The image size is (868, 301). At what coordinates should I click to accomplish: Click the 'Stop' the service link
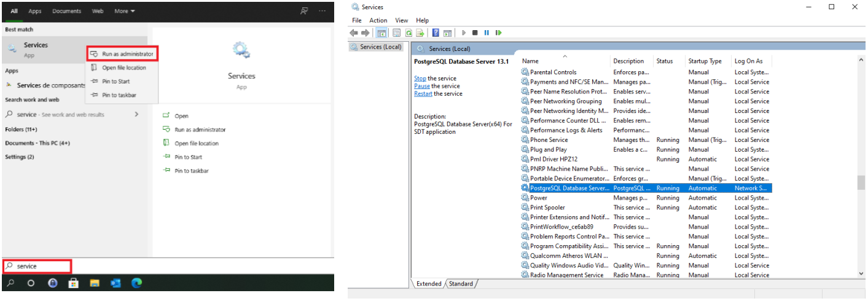(x=420, y=79)
